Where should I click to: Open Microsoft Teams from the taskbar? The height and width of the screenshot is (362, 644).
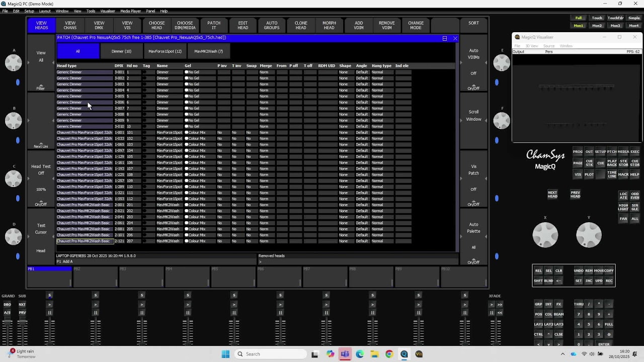(x=345, y=354)
